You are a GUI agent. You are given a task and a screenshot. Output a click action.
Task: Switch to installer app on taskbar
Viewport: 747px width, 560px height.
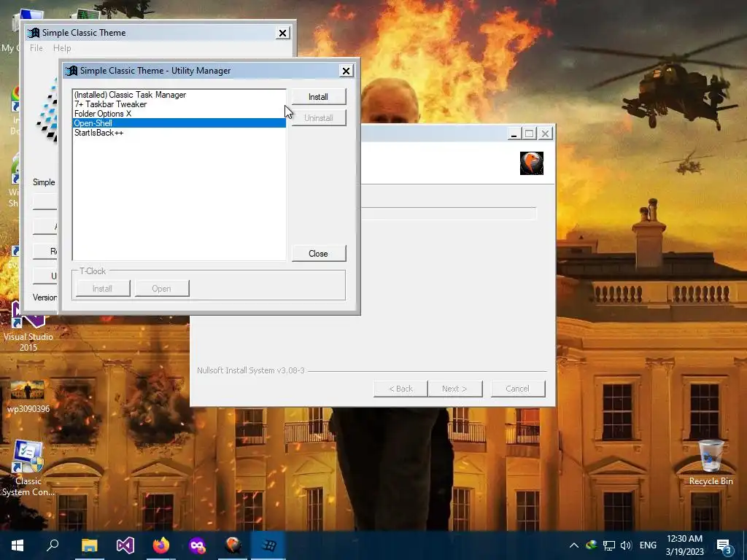tap(233, 545)
